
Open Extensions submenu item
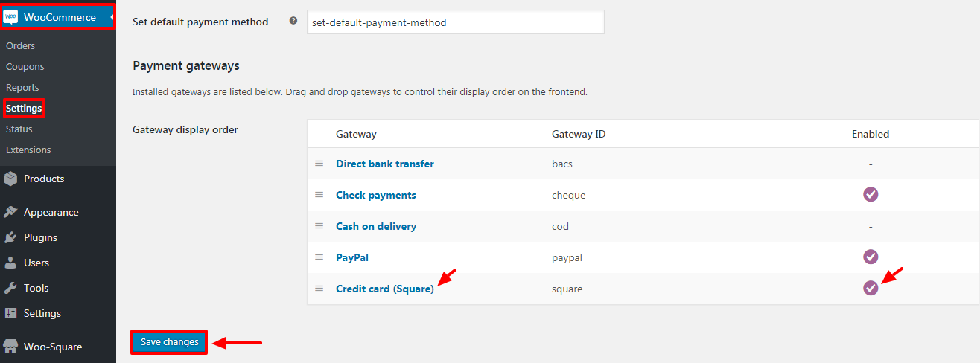[28, 150]
